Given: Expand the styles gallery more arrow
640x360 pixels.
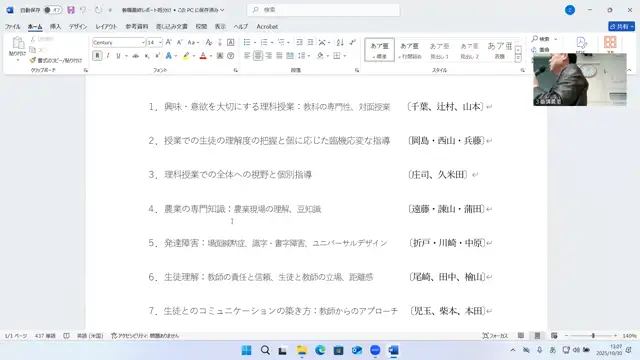Looking at the screenshot, I should click(x=518, y=58).
